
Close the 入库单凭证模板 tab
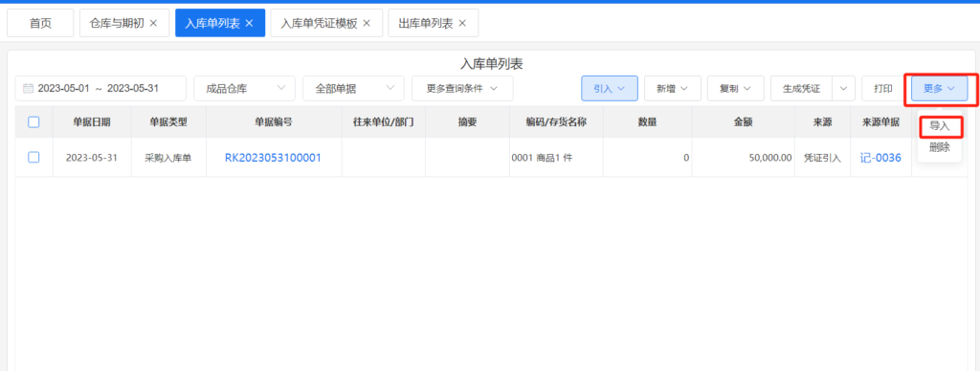(367, 23)
